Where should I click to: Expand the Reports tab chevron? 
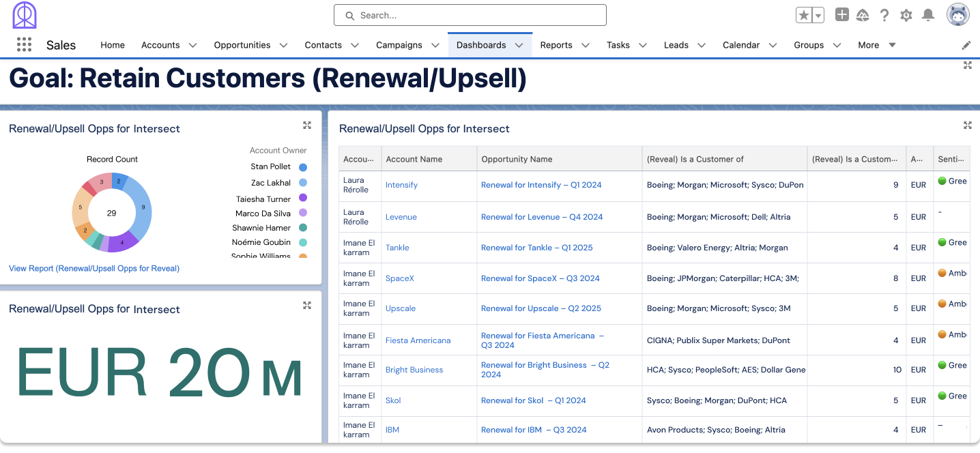coord(585,45)
